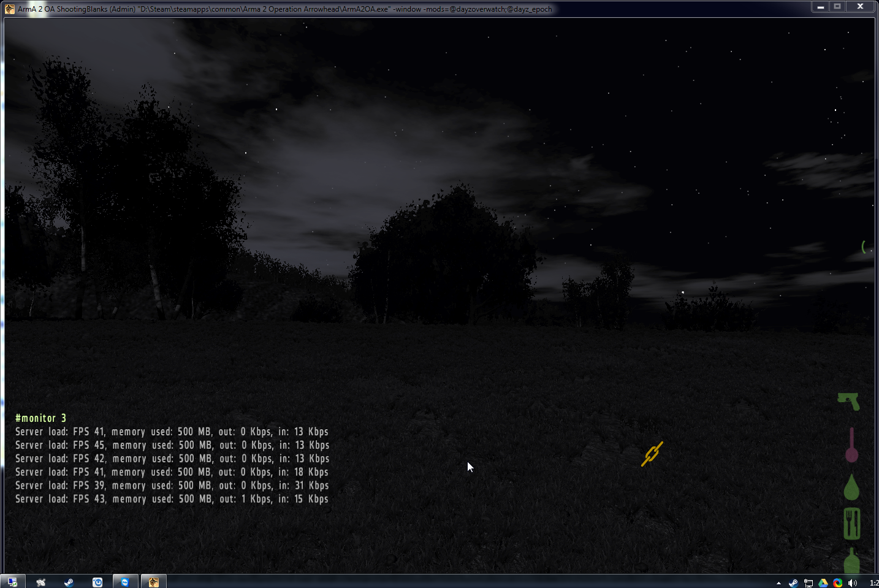
Task: Switch to the ArmA 2 taskbar button
Action: (x=154, y=582)
